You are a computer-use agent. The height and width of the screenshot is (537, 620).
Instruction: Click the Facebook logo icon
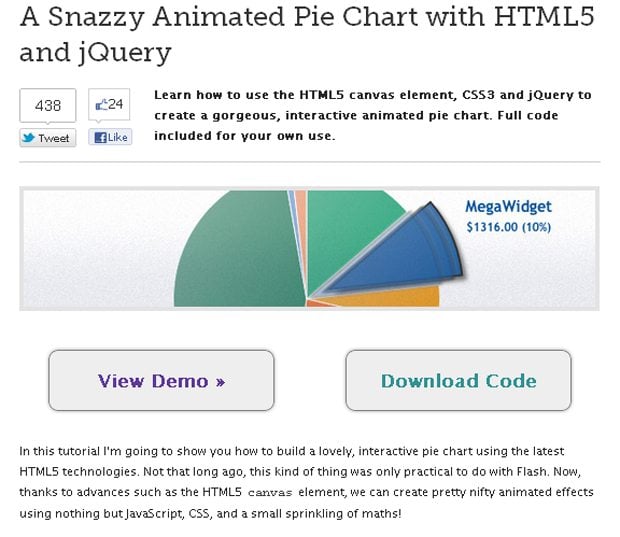[x=100, y=137]
